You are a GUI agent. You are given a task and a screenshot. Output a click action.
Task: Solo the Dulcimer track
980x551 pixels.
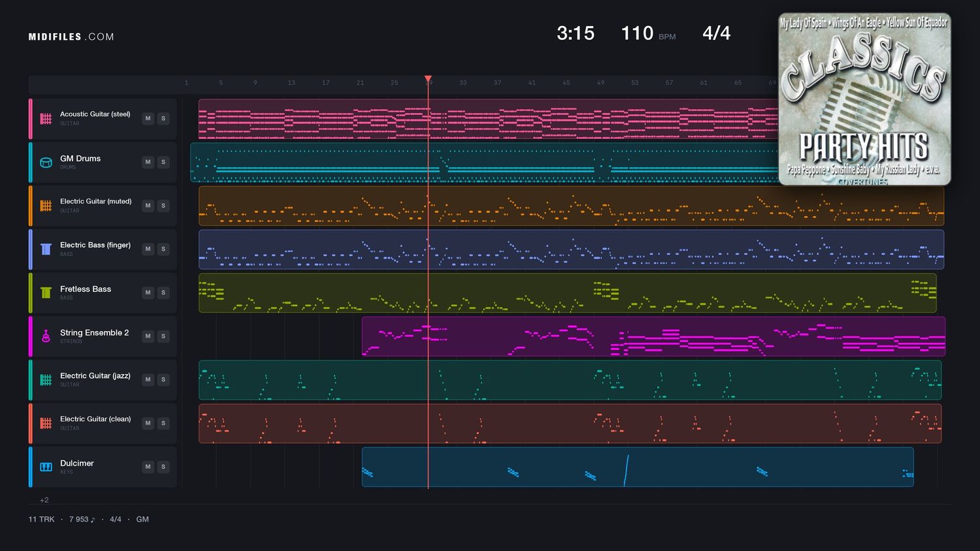coord(163,467)
